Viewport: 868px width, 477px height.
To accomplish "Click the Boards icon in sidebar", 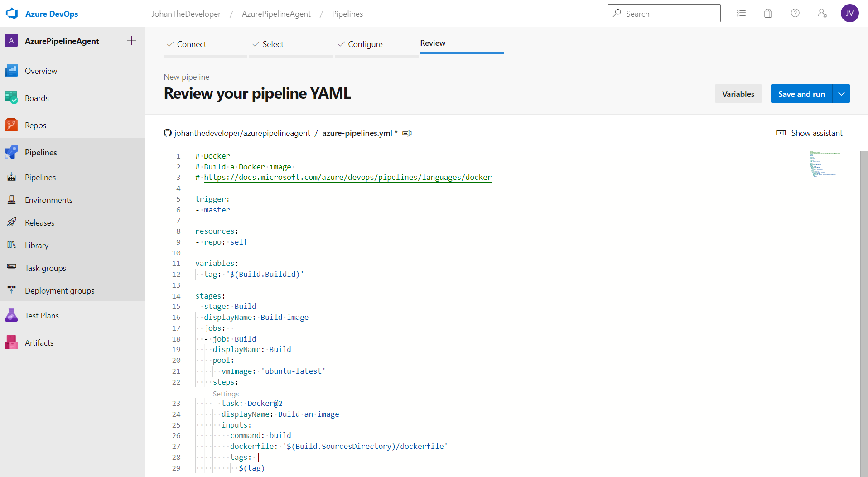I will click(x=11, y=98).
